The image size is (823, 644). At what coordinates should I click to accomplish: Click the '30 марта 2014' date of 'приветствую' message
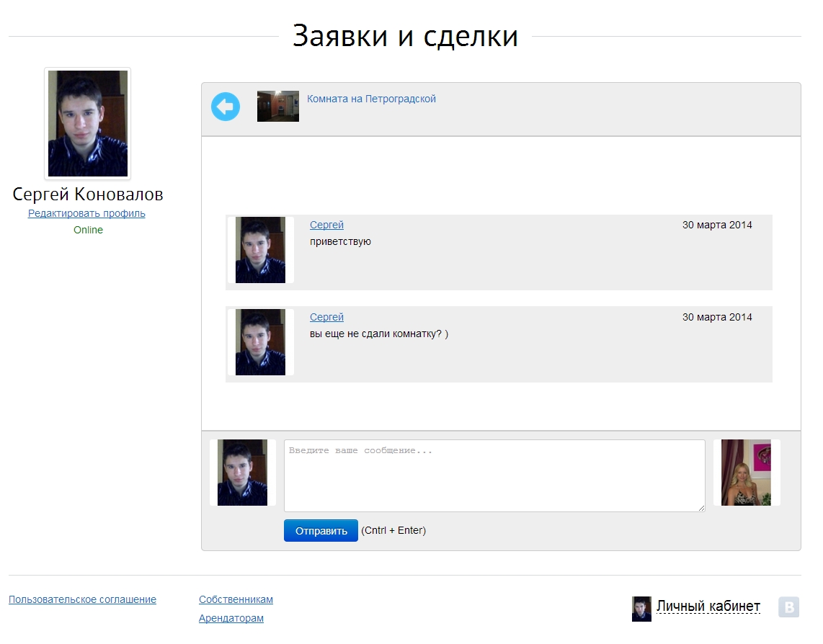point(717,225)
